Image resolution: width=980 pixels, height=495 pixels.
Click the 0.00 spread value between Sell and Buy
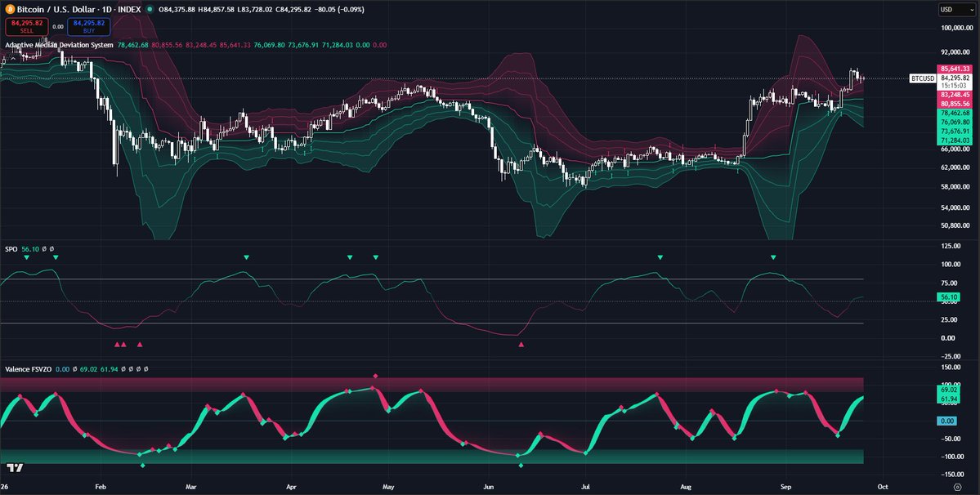58,27
